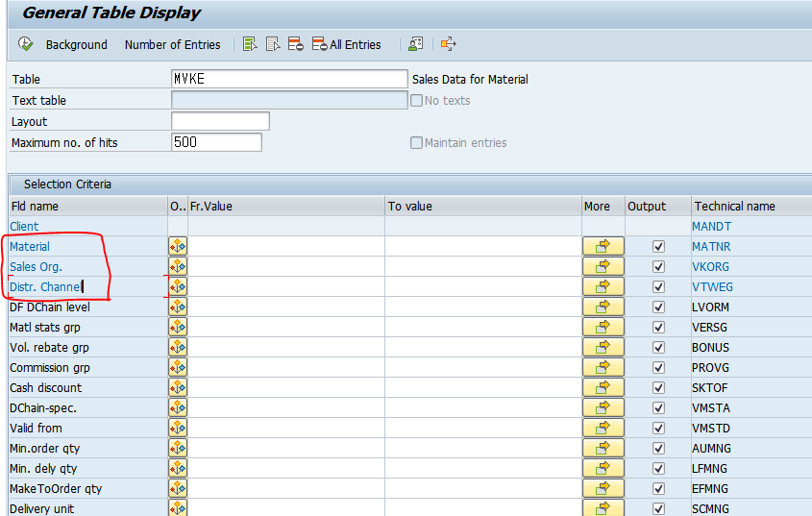Click More arrow button for Matl stats grp
This screenshot has width=812, height=516.
click(x=603, y=327)
